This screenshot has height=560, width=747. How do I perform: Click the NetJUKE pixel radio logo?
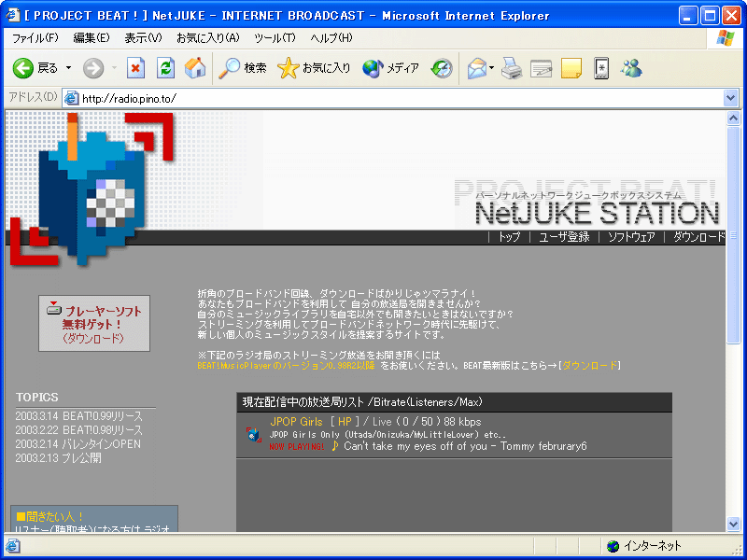click(x=92, y=189)
